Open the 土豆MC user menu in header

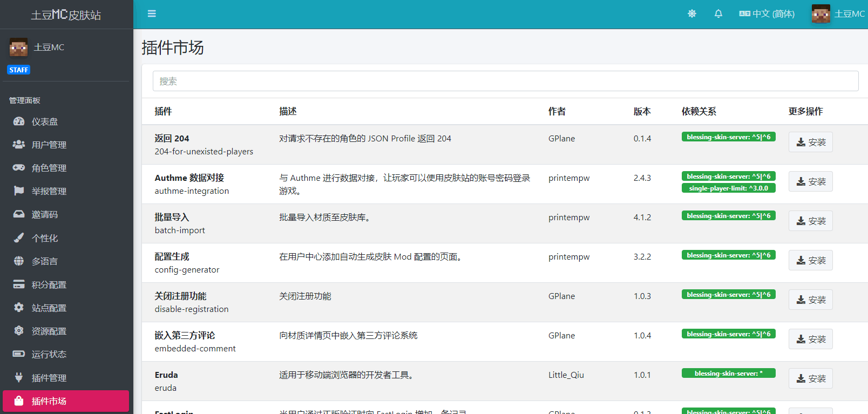coord(838,13)
